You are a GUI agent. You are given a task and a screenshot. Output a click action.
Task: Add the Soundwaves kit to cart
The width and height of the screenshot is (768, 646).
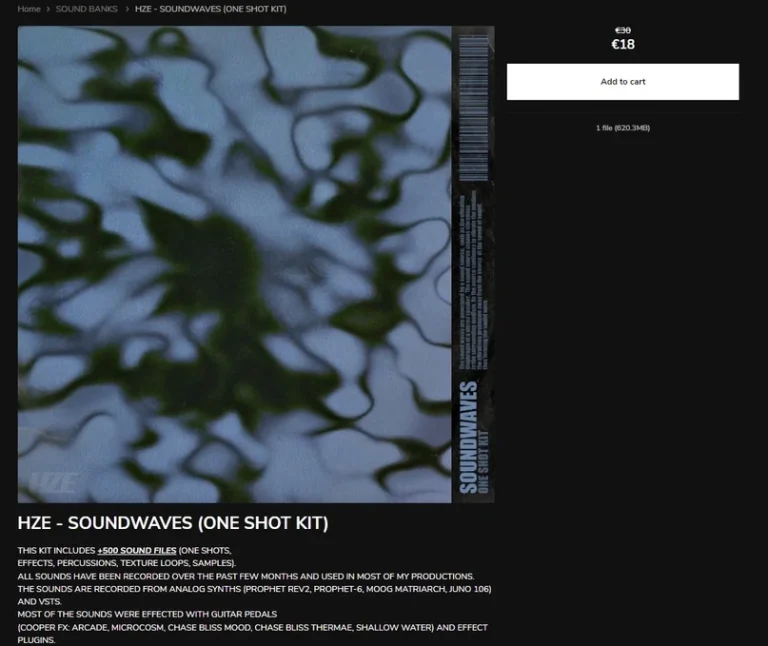pos(623,82)
